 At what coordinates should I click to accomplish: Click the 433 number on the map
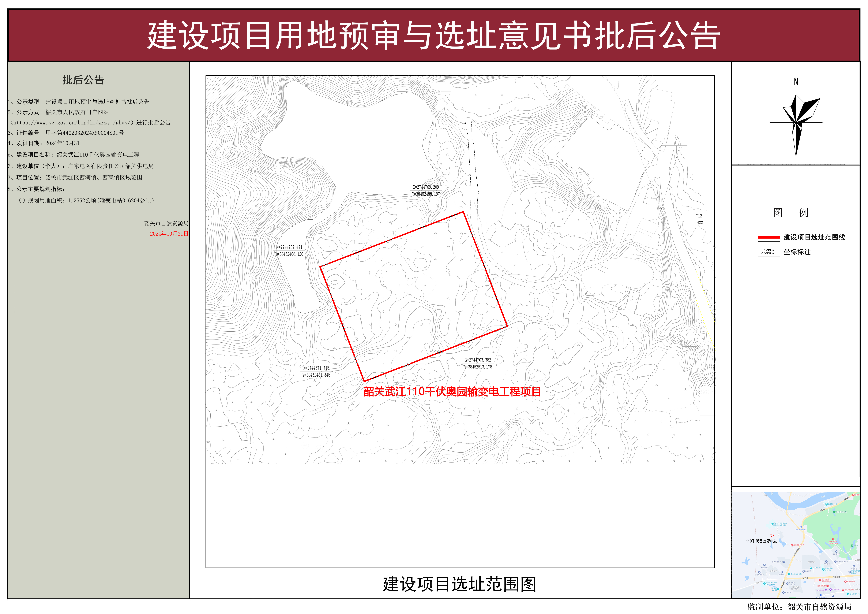click(700, 223)
